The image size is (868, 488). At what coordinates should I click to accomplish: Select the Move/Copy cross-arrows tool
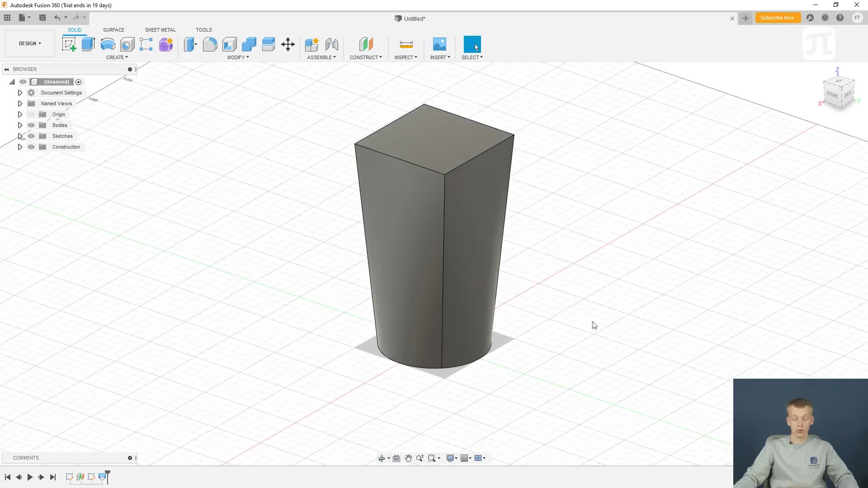(288, 44)
